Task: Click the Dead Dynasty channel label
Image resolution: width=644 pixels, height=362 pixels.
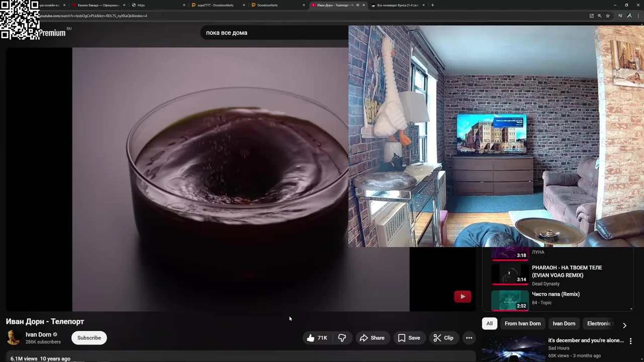Action: (546, 284)
